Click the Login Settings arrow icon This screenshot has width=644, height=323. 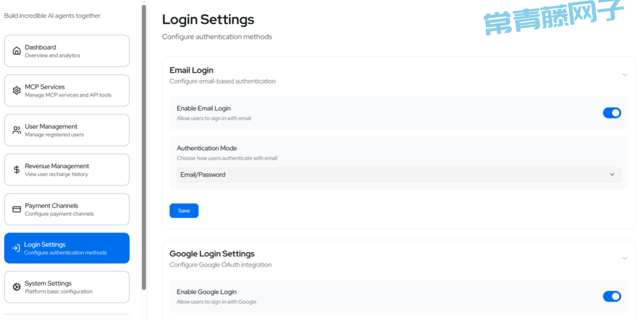click(16, 248)
